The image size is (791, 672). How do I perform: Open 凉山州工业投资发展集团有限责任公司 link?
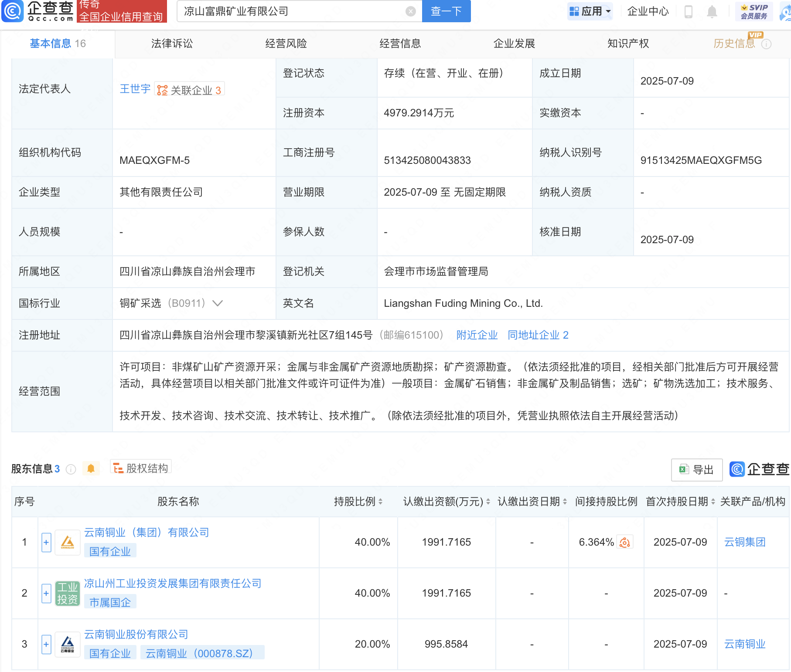pyautogui.click(x=173, y=584)
